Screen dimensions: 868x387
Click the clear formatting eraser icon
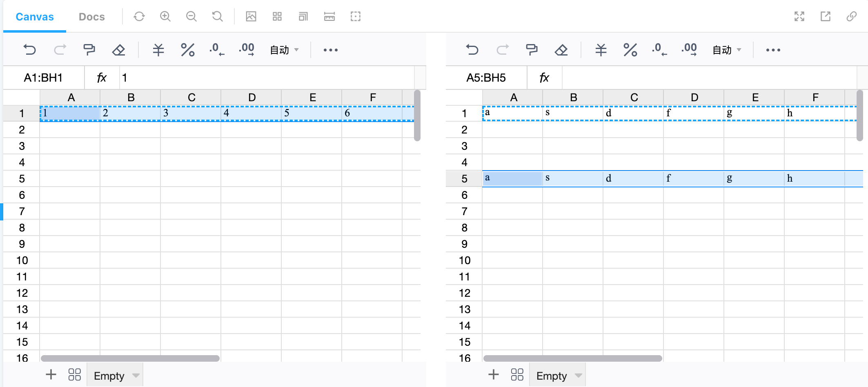(x=118, y=49)
